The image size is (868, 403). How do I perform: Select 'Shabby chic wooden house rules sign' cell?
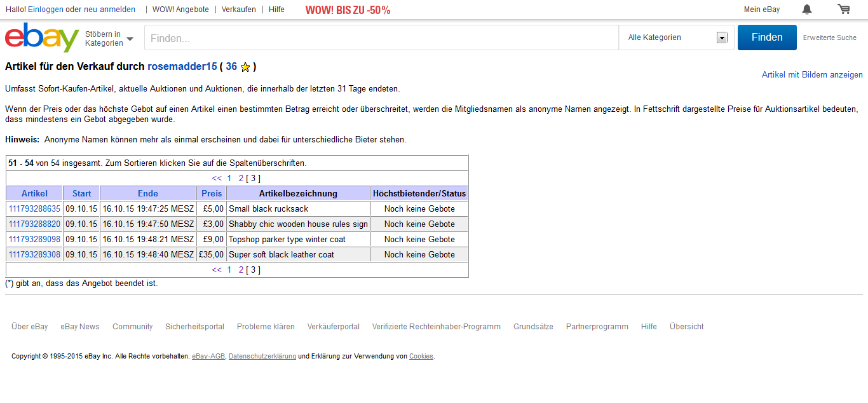coord(298,224)
